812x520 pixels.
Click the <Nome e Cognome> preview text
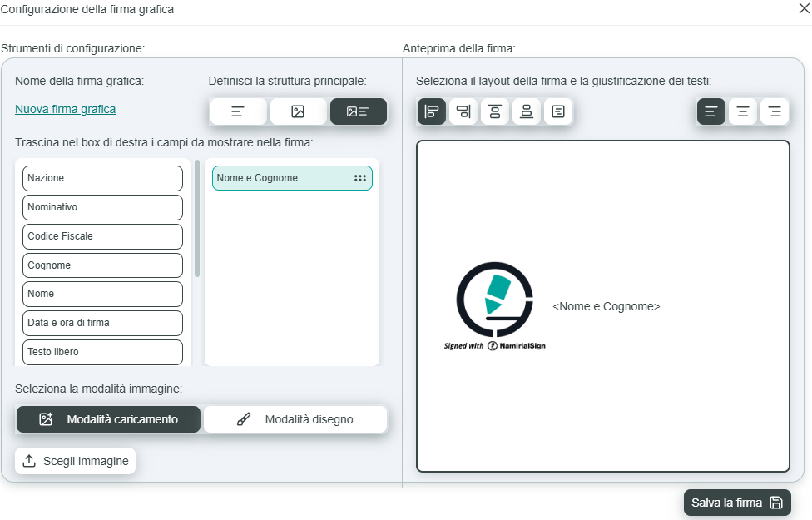coord(607,307)
